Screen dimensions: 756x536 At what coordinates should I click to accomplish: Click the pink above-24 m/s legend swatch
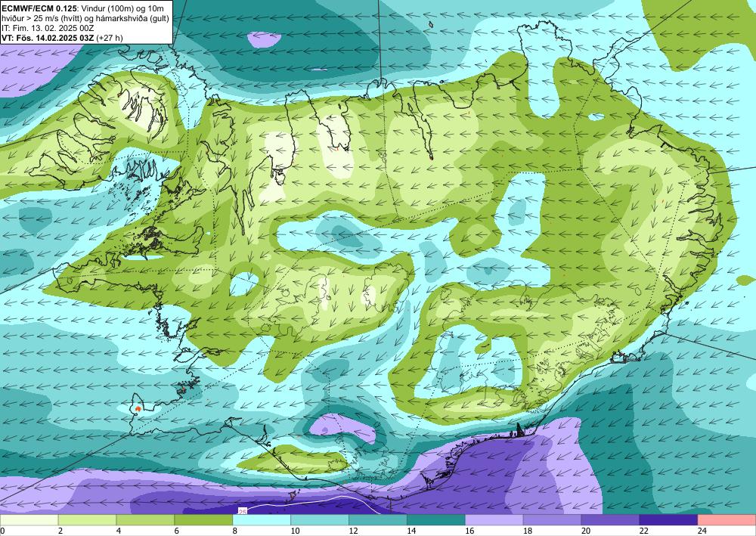[727, 520]
